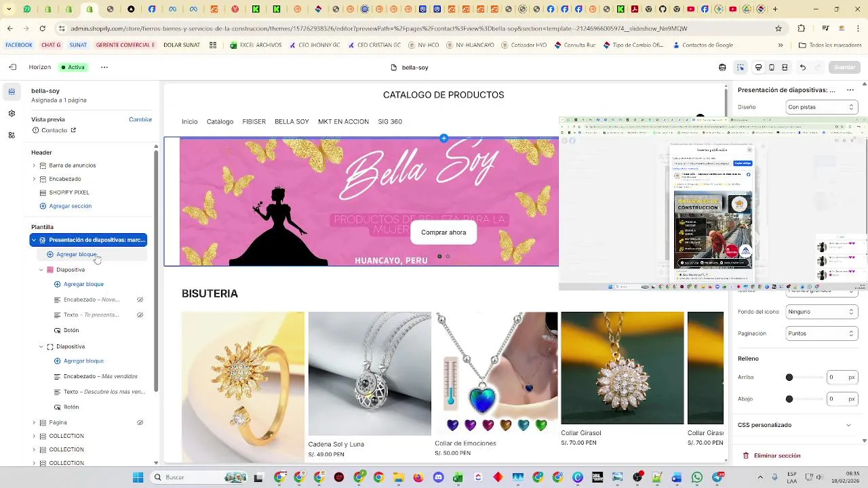The width and height of the screenshot is (868, 488).
Task: Open the three-dot menu beside Activa
Action: [x=104, y=67]
